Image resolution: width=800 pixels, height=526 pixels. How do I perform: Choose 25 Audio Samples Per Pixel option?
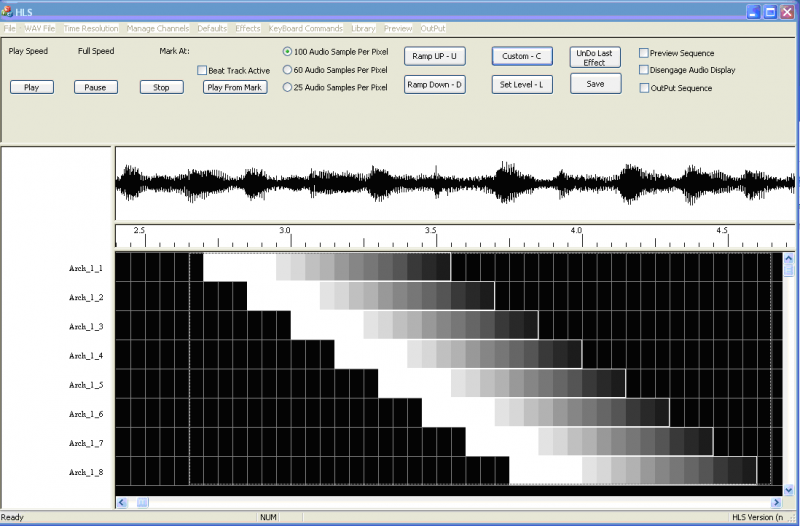pos(288,88)
